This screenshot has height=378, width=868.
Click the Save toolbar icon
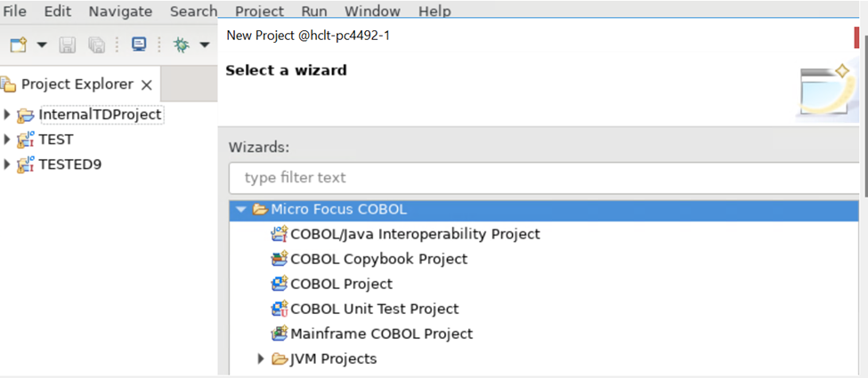pyautogui.click(x=68, y=44)
